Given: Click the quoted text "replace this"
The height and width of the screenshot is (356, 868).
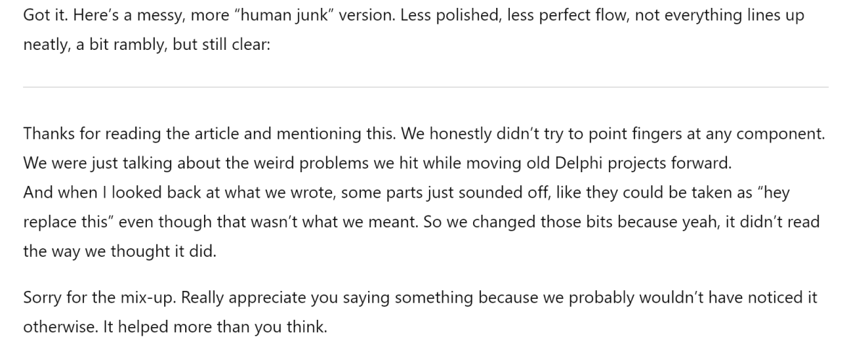Looking at the screenshot, I should click(67, 222).
